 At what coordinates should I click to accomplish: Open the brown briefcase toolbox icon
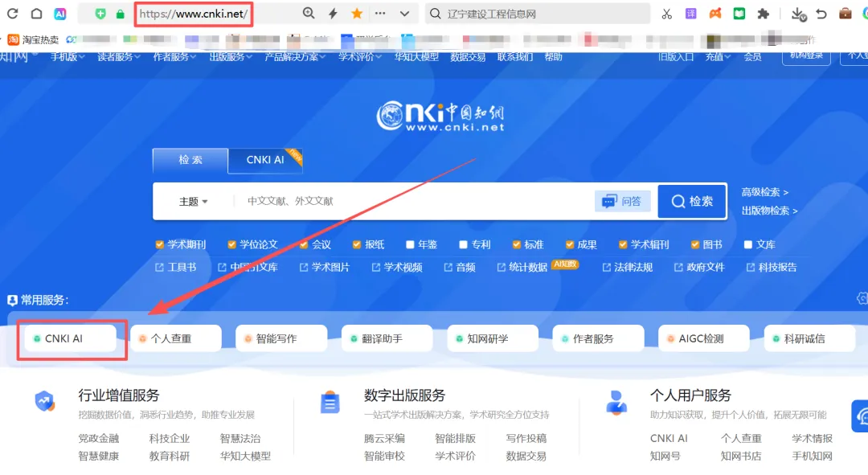tap(845, 14)
